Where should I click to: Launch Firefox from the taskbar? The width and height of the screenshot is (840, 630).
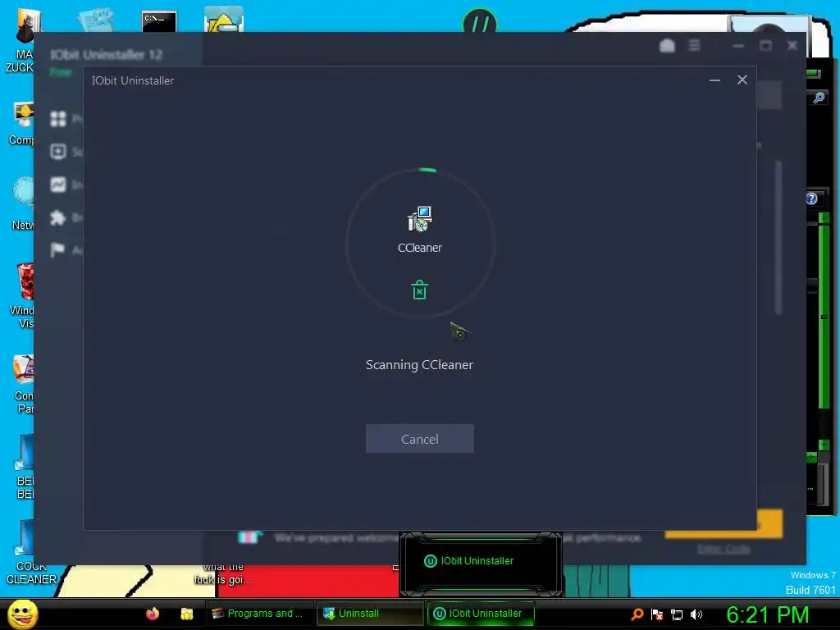coord(153,614)
